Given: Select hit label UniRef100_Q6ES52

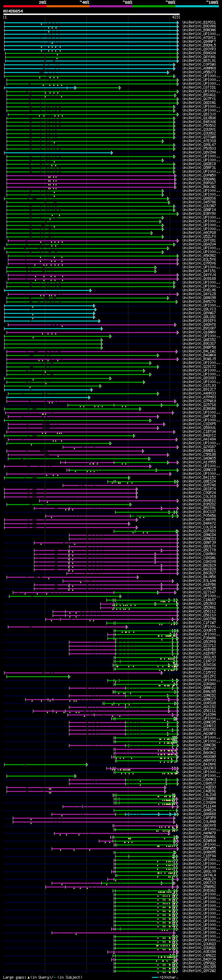Looking at the screenshot, I should (x=199, y=340).
